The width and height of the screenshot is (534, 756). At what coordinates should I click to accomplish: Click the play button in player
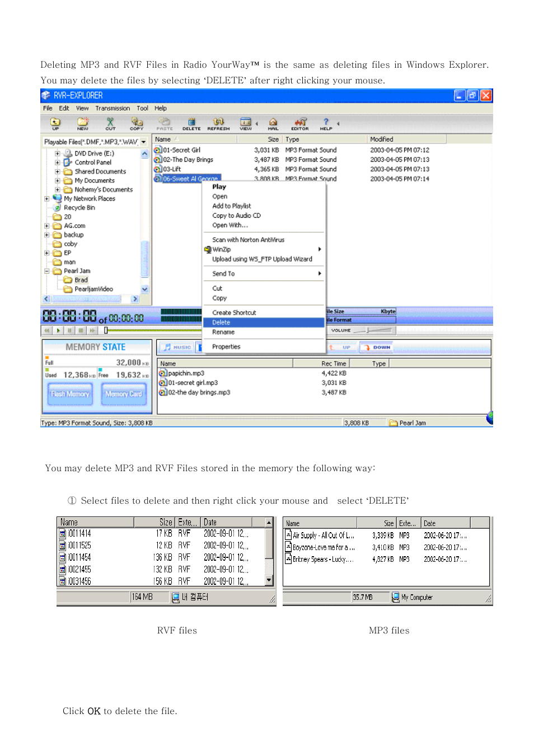tap(58, 331)
